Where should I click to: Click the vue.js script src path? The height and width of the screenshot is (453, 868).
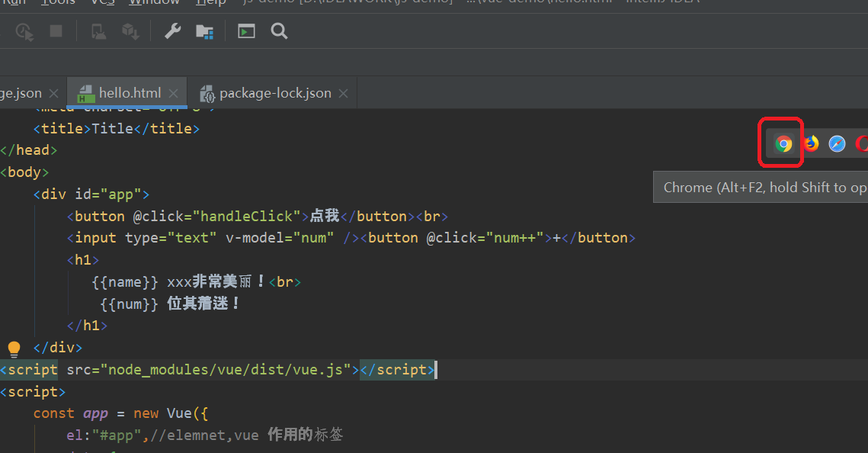(226, 369)
